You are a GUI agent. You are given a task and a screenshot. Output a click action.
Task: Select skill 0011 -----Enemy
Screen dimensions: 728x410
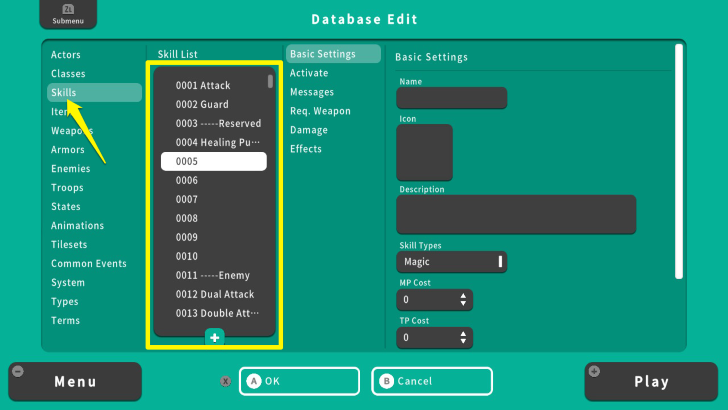(214, 275)
